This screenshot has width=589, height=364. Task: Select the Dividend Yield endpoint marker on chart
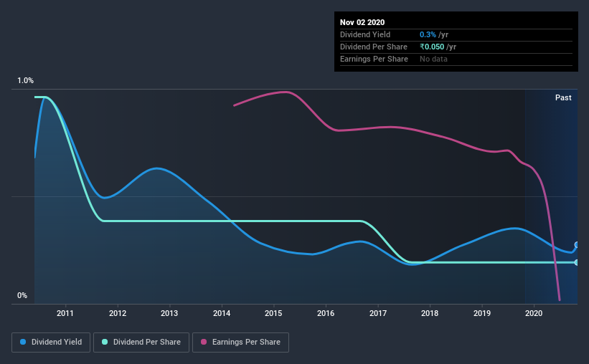coord(577,244)
